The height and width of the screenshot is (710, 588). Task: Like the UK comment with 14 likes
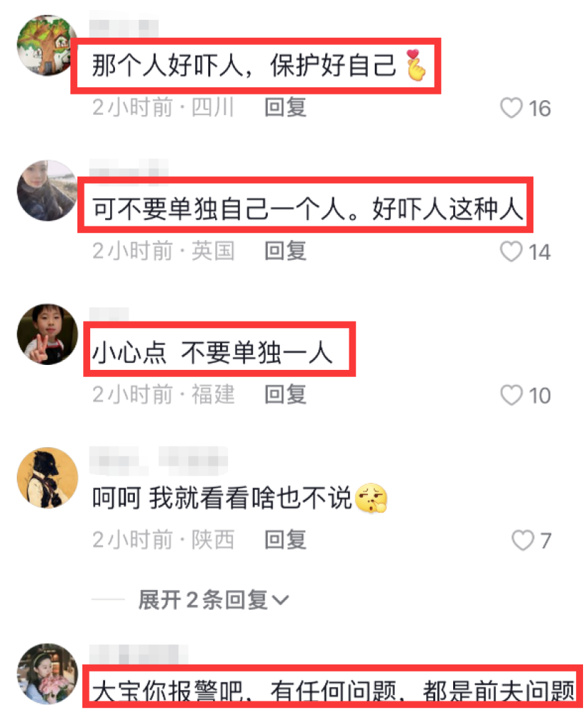(511, 252)
